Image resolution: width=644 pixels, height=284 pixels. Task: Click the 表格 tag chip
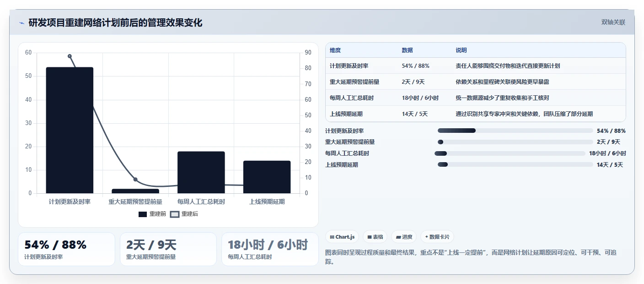coord(375,237)
